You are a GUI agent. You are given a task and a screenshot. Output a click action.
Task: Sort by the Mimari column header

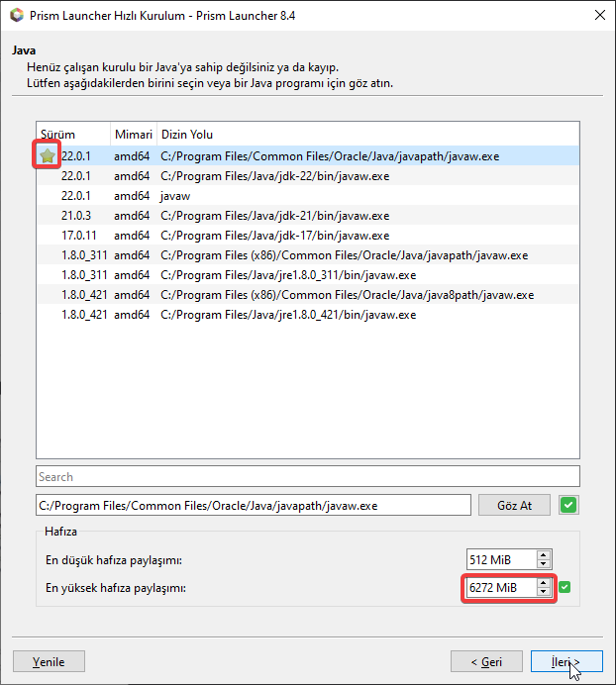tap(134, 134)
